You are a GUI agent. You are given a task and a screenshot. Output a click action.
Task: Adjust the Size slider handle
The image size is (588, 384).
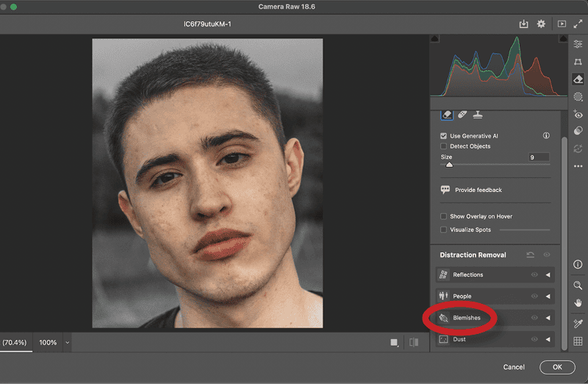449,165
